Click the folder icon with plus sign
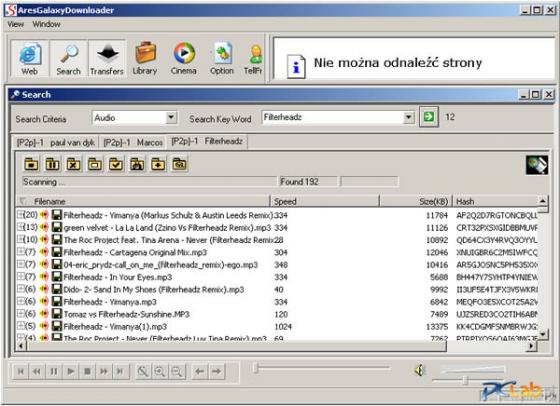 158,164
